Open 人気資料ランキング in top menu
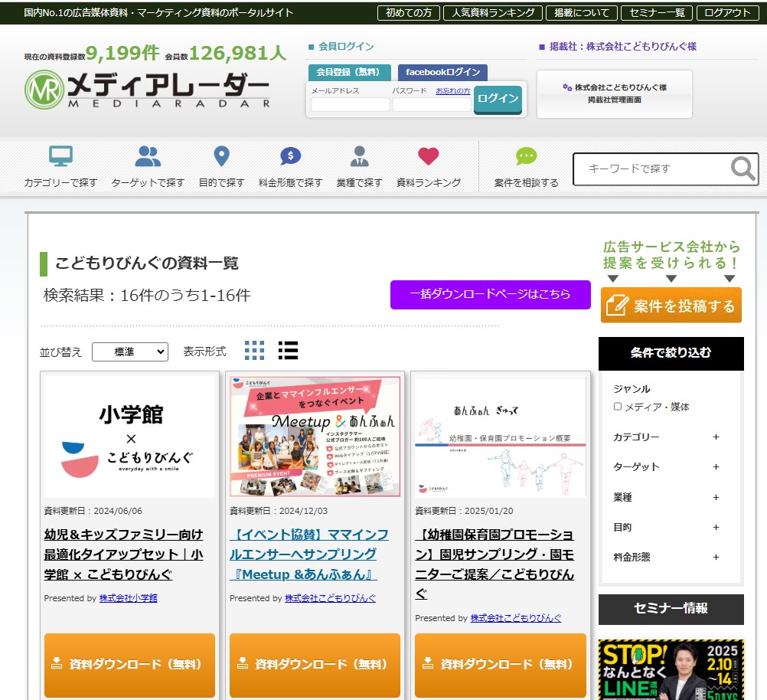 pyautogui.click(x=493, y=13)
